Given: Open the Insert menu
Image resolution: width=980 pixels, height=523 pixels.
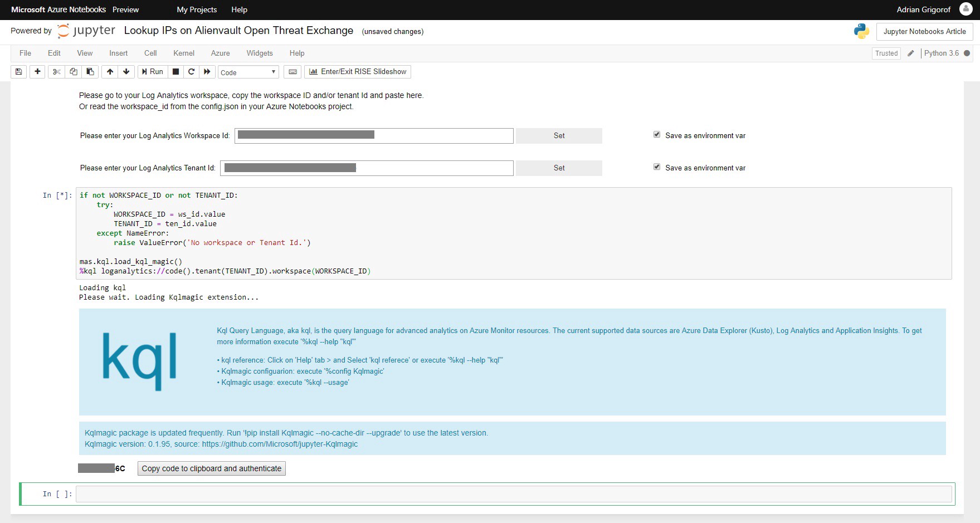Looking at the screenshot, I should [x=118, y=53].
